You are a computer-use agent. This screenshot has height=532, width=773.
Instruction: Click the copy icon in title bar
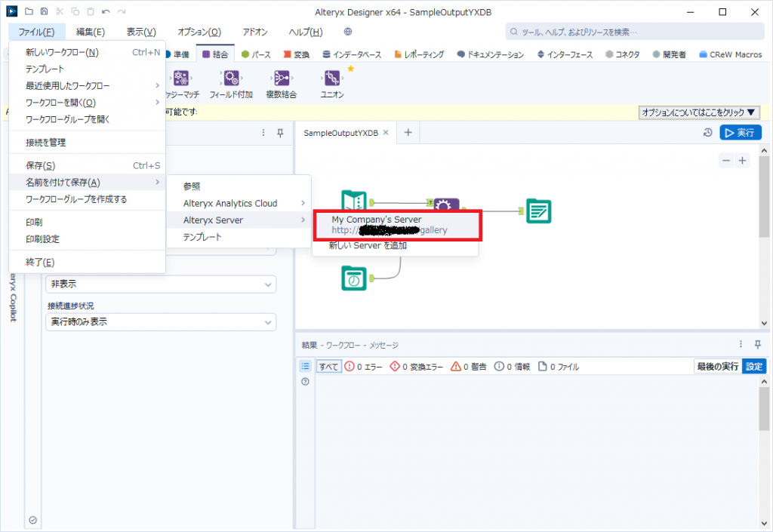[75, 11]
